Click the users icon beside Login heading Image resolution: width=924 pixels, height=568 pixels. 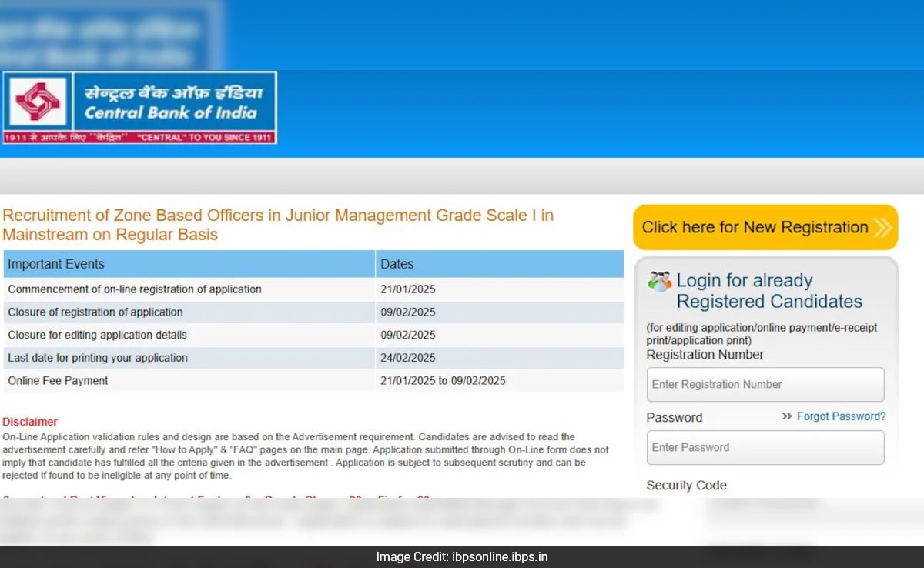click(659, 282)
